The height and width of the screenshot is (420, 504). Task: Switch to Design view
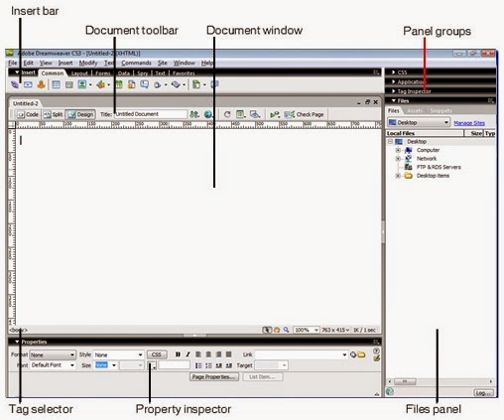[80, 114]
